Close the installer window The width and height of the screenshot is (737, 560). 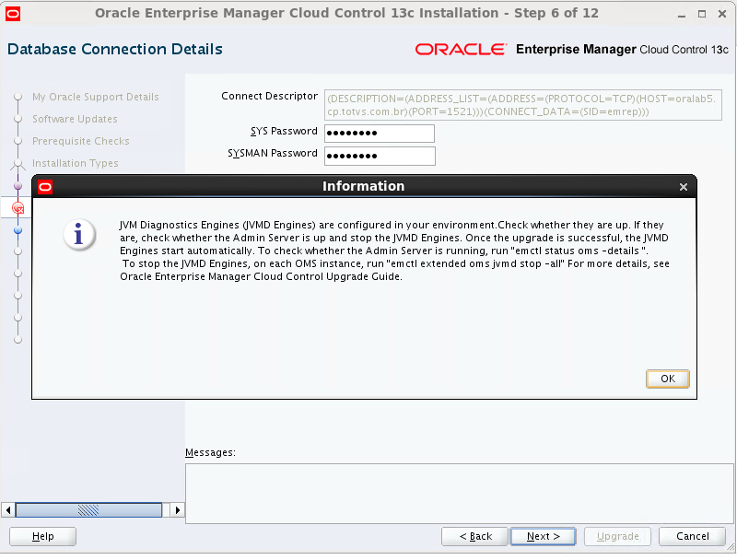722,14
